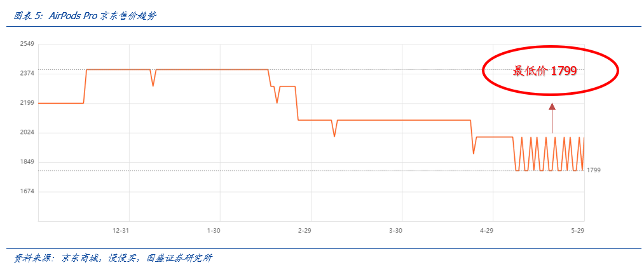The image size is (644, 274).
Task: Click the 1849 y-axis label
Action: point(27,162)
